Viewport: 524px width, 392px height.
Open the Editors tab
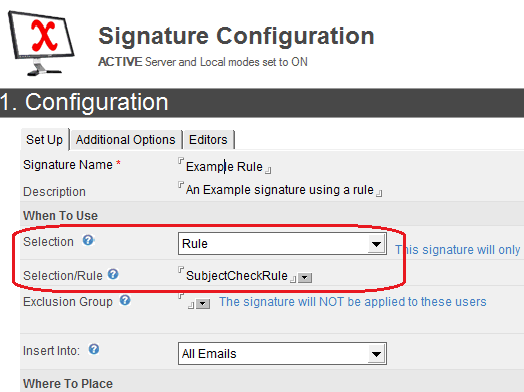[x=208, y=140]
